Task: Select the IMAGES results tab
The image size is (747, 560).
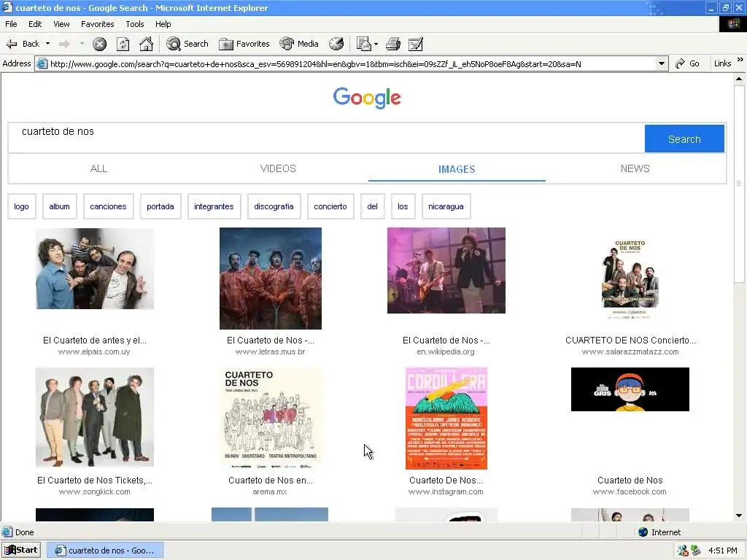Action: (x=457, y=169)
